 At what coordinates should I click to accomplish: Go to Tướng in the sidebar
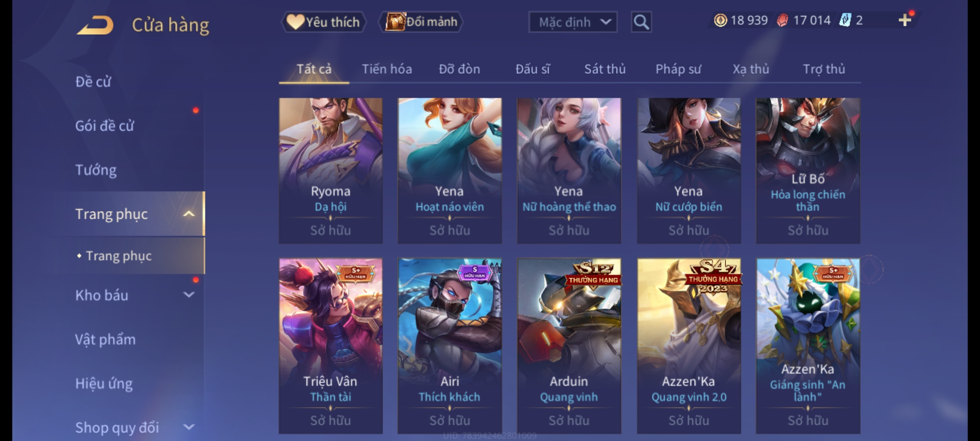click(x=96, y=169)
